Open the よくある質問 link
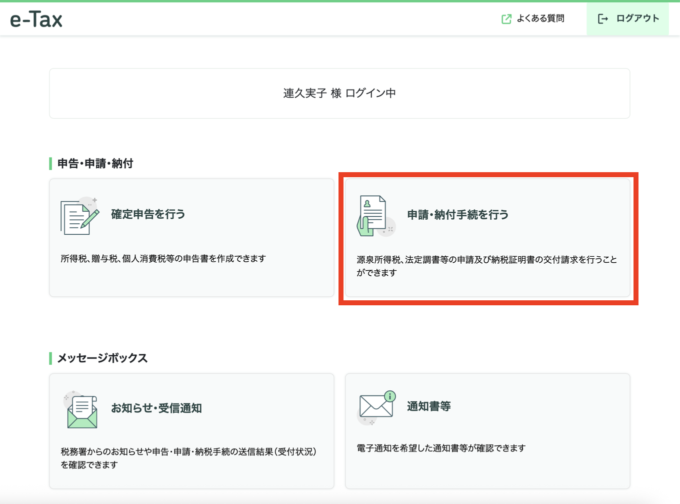 pyautogui.click(x=540, y=19)
